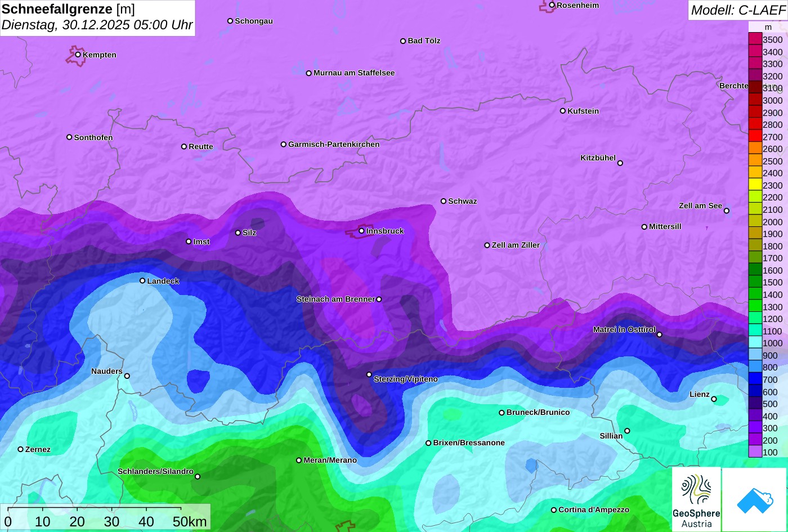Click the Schongau location dot
Image resolution: width=788 pixels, height=532 pixels.
[230, 21]
